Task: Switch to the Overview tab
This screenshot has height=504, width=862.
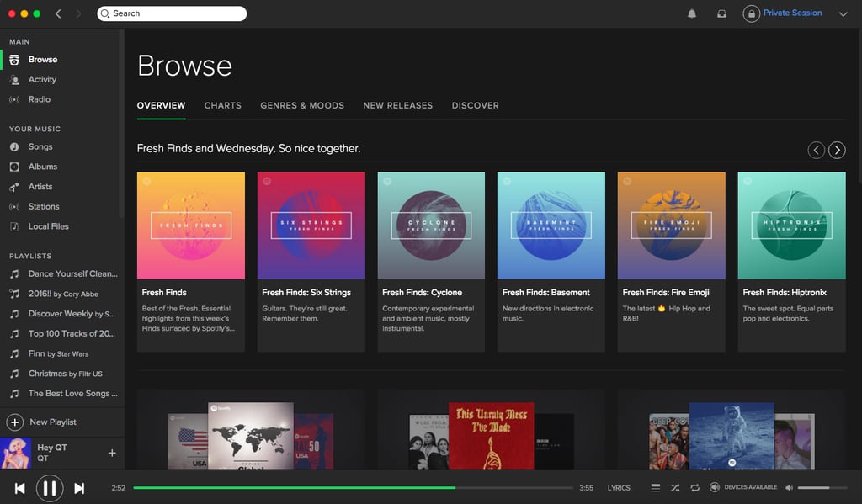Action: (x=161, y=105)
